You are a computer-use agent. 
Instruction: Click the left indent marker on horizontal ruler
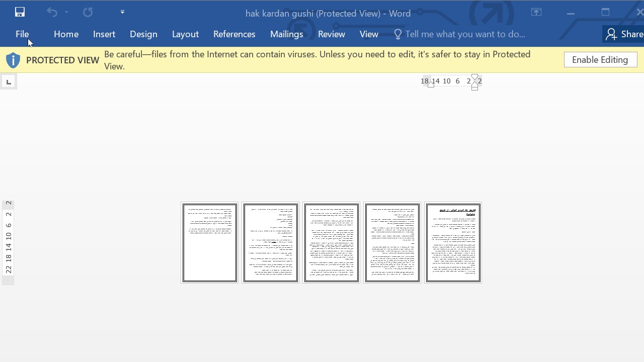tap(431, 84)
